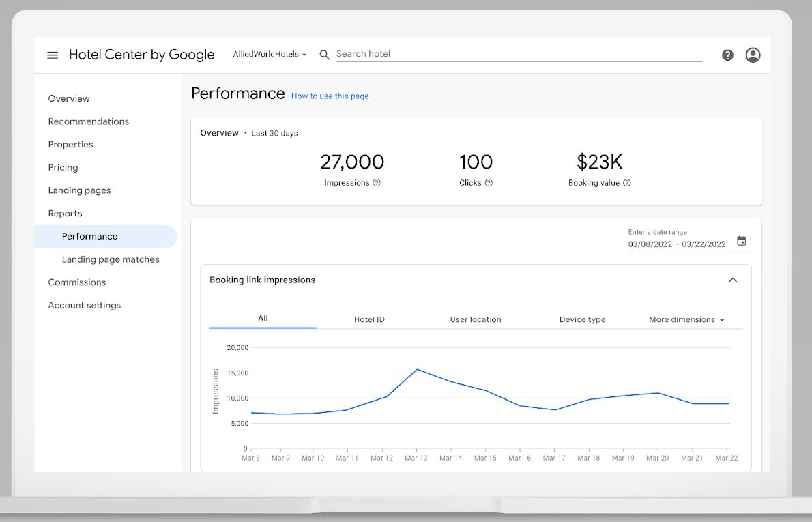Select the Device type tab
The width and height of the screenshot is (812, 522).
pyautogui.click(x=582, y=319)
